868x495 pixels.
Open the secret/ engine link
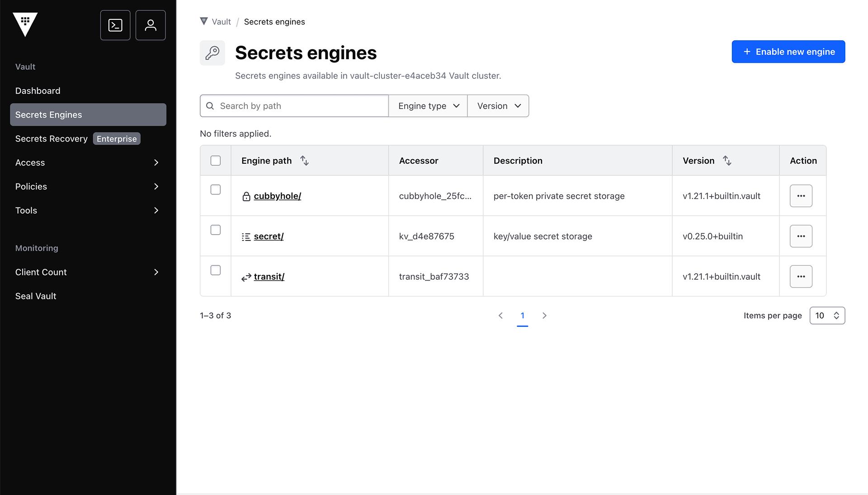[x=269, y=236]
